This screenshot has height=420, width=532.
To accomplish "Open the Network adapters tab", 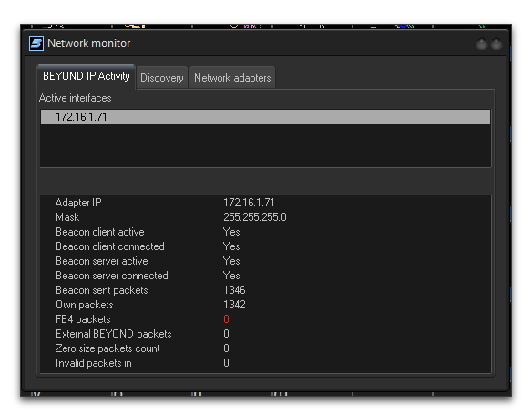I will pos(232,78).
